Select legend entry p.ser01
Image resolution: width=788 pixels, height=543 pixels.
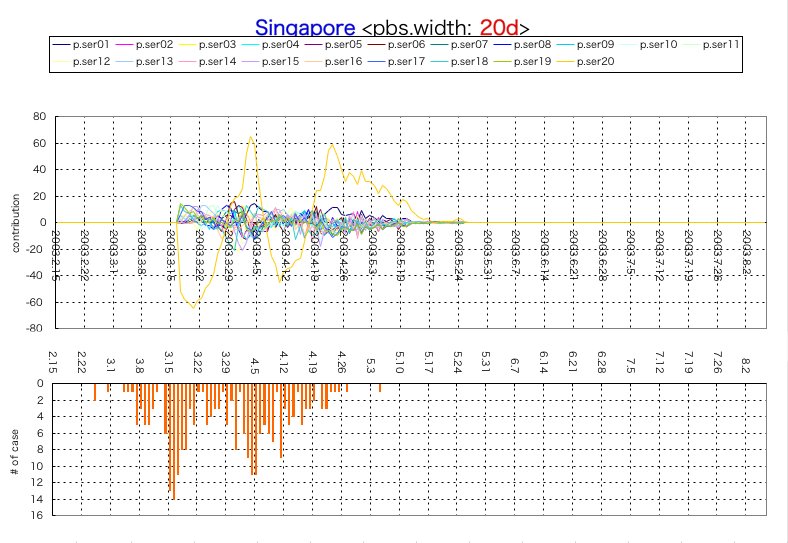point(81,45)
